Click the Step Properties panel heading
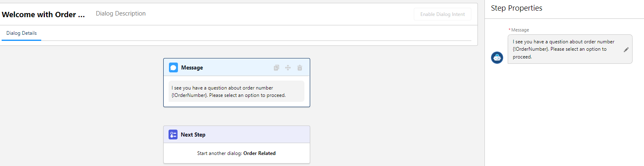The width and height of the screenshot is (644, 166). point(516,8)
